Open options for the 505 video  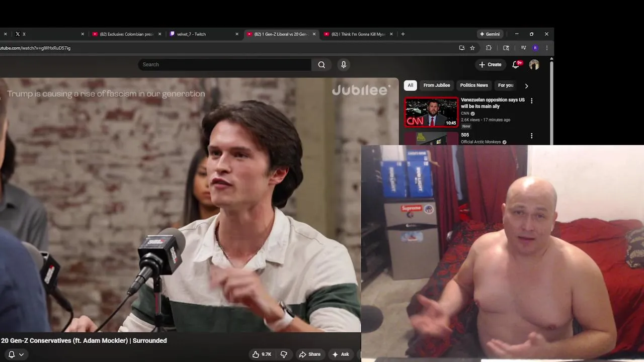click(x=531, y=136)
